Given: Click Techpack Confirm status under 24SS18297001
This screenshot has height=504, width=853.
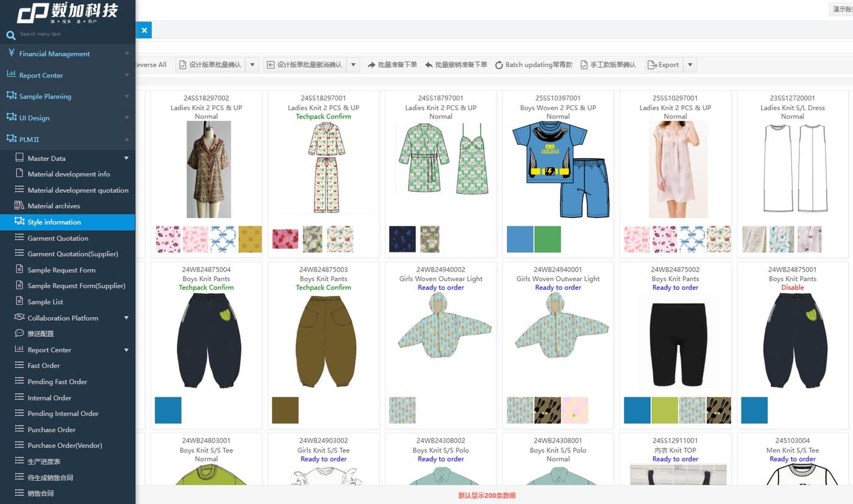Looking at the screenshot, I should pyautogui.click(x=324, y=116).
